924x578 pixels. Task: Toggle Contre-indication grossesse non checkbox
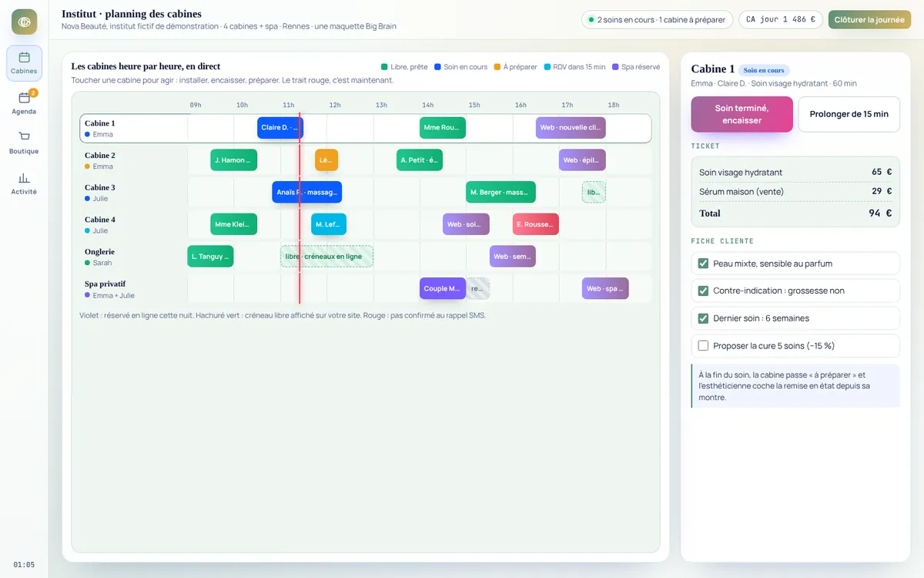tap(703, 291)
